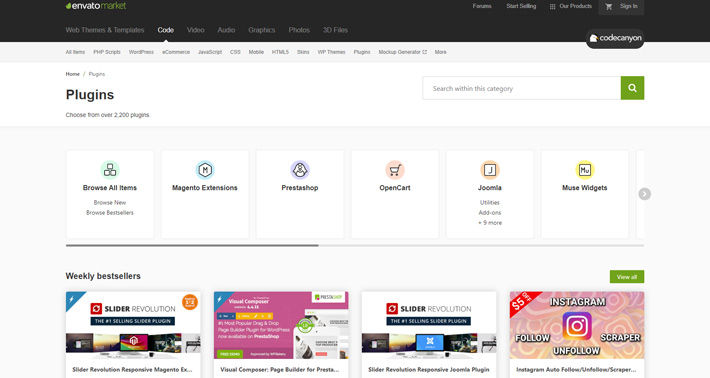Click the green search magnifier button
The width and height of the screenshot is (710, 378).
tap(632, 88)
